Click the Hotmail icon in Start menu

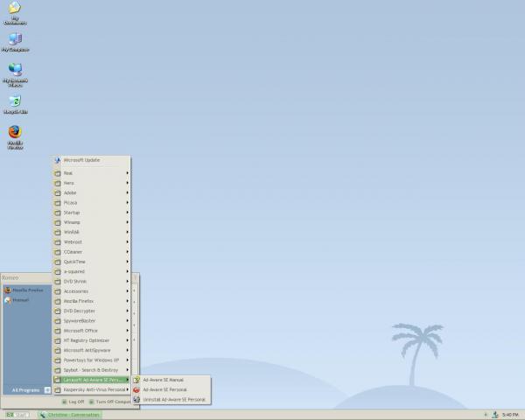[x=7, y=300]
